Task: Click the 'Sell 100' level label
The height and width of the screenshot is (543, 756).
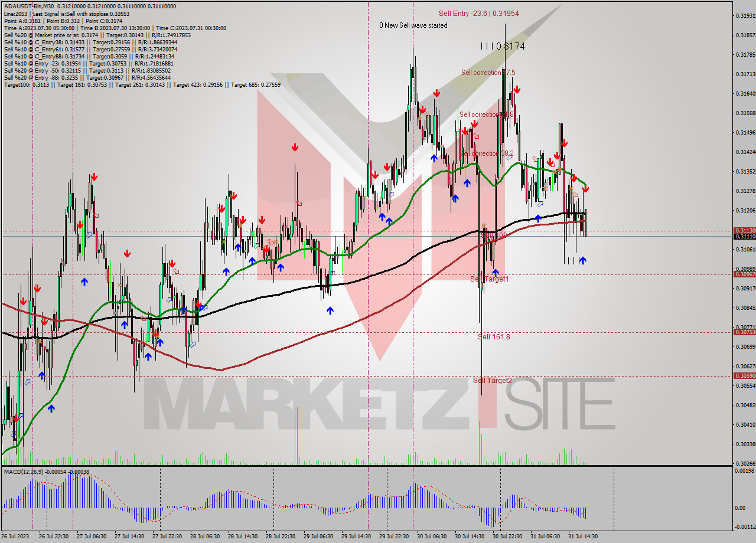Action: [494, 235]
